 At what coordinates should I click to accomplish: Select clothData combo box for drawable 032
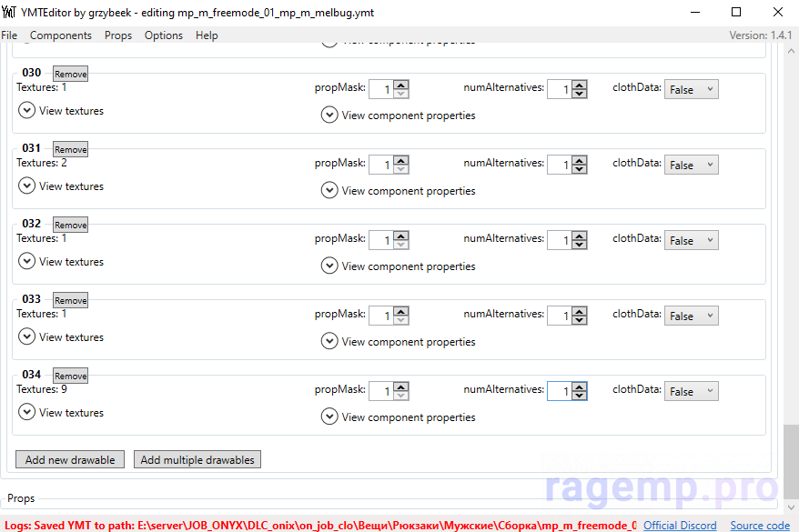pyautogui.click(x=691, y=241)
